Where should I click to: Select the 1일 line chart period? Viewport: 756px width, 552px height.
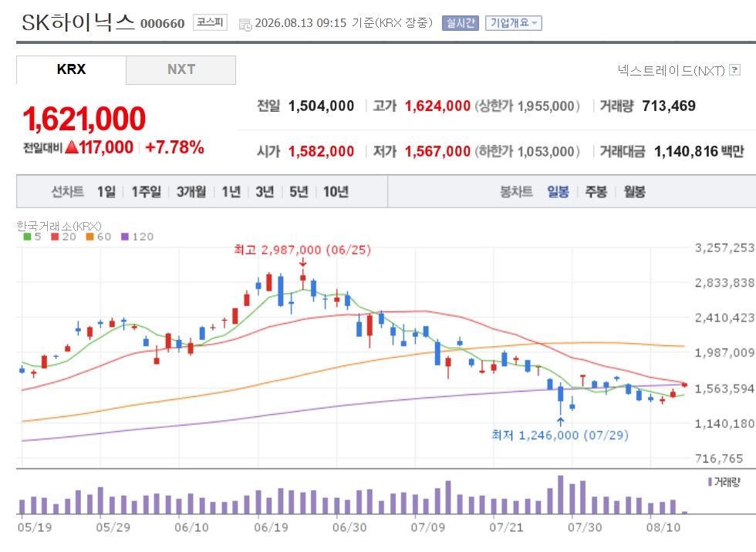[x=106, y=192]
